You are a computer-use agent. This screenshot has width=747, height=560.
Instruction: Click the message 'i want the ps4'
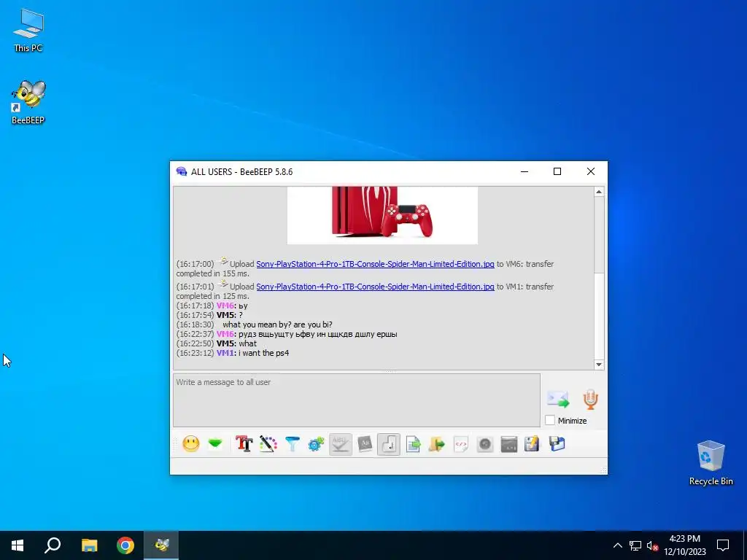pyautogui.click(x=263, y=353)
